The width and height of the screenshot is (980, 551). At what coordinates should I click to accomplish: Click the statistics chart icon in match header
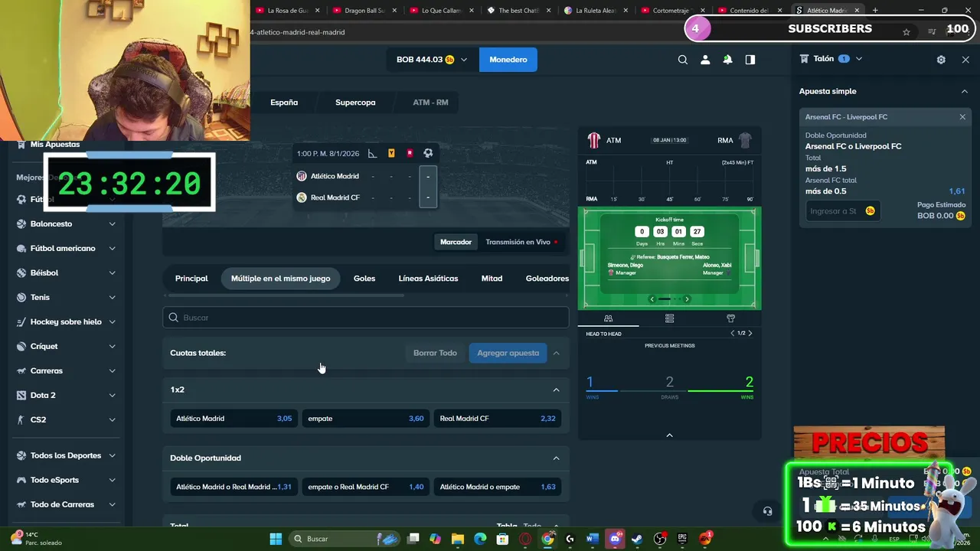click(x=373, y=154)
